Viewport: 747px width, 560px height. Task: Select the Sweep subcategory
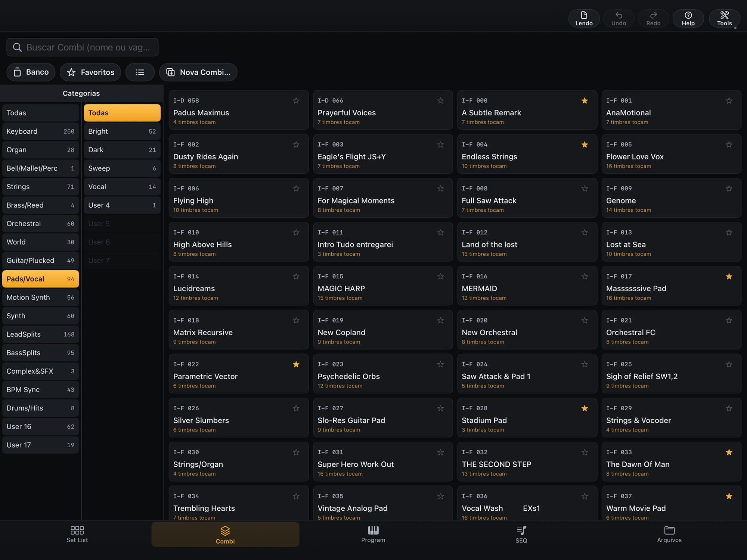click(122, 168)
